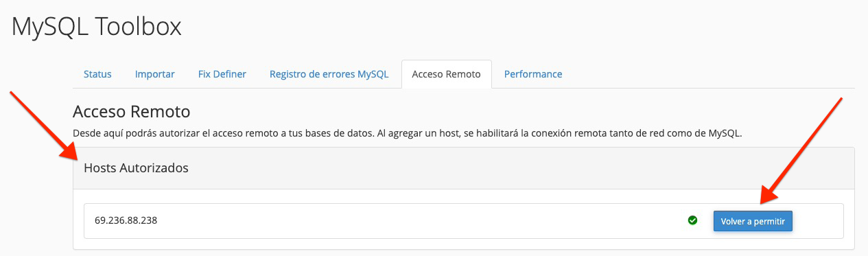
Task: Go to Registro de errores MySQL tab
Action: coord(329,74)
